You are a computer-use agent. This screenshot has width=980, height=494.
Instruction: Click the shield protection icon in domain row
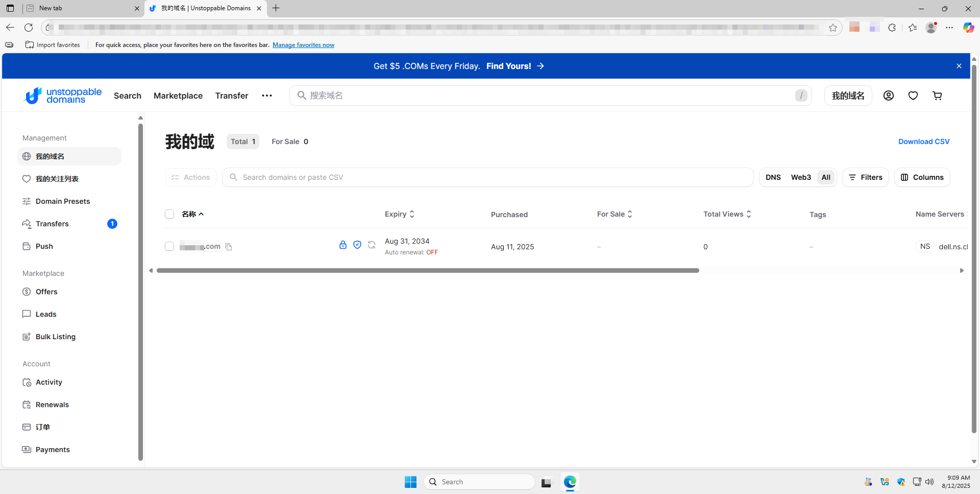point(357,245)
